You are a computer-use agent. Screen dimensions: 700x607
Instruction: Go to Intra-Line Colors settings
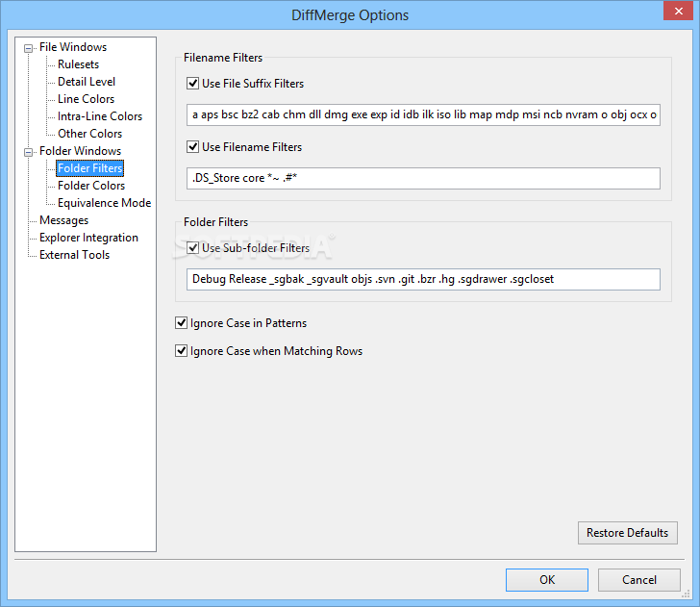[100, 116]
